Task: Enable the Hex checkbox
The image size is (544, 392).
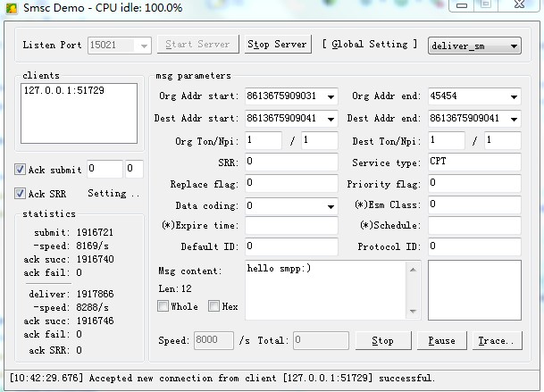Action: tap(213, 306)
